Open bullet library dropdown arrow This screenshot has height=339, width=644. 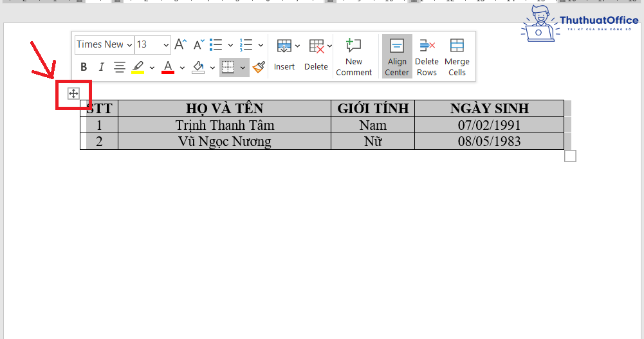pyautogui.click(x=230, y=45)
